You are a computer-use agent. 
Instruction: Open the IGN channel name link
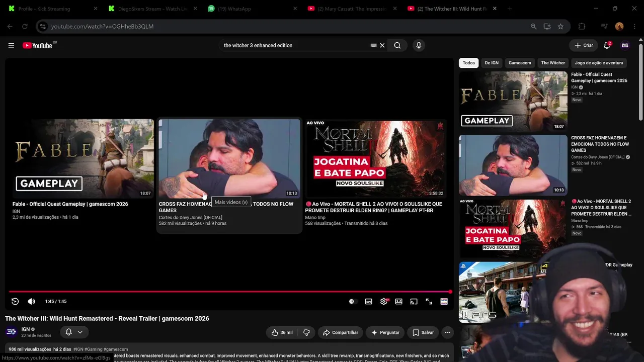pyautogui.click(x=26, y=329)
